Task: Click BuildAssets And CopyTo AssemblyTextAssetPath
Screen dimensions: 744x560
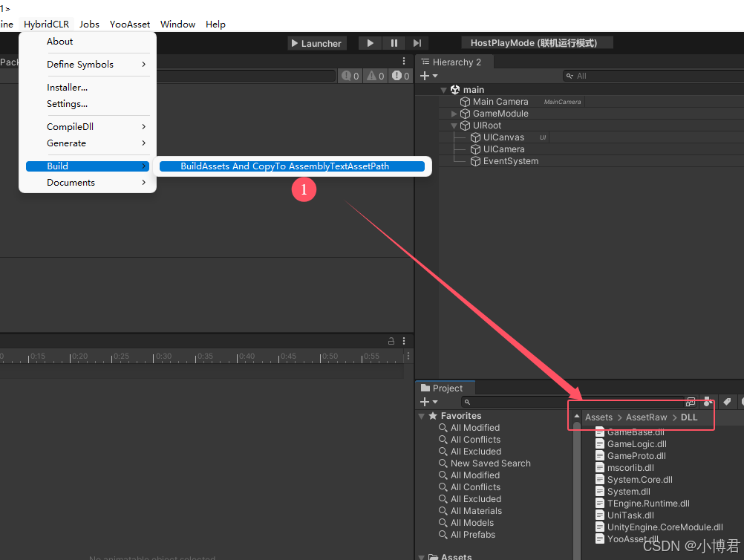Action: (x=292, y=166)
